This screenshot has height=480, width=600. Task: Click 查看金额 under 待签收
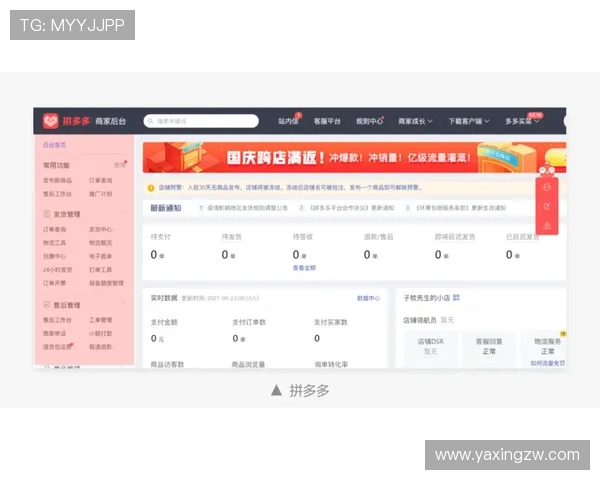pos(304,268)
